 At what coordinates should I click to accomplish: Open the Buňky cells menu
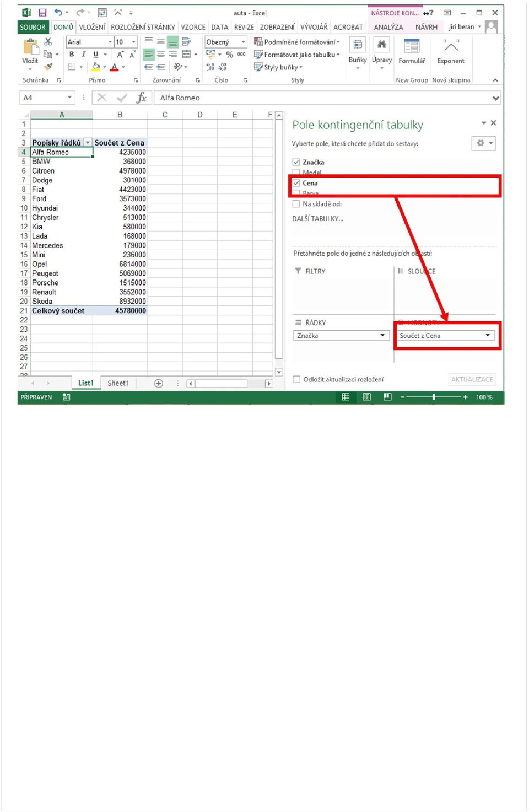[x=358, y=53]
